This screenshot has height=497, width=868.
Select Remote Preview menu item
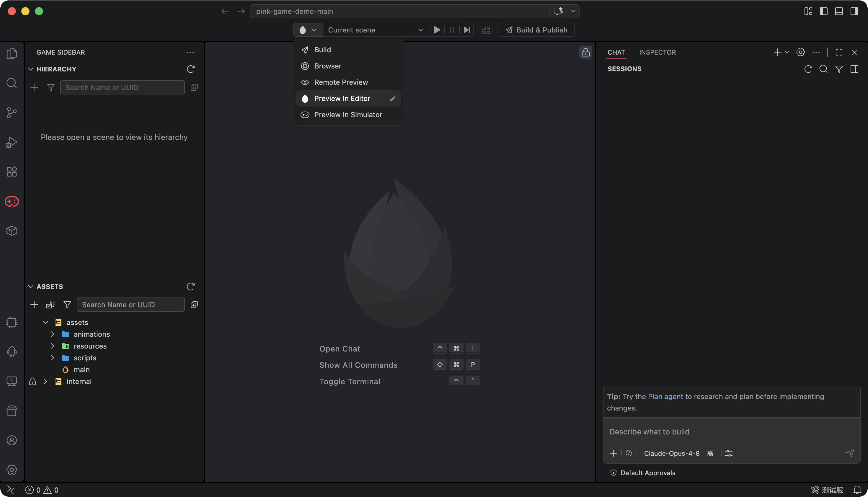click(348, 82)
